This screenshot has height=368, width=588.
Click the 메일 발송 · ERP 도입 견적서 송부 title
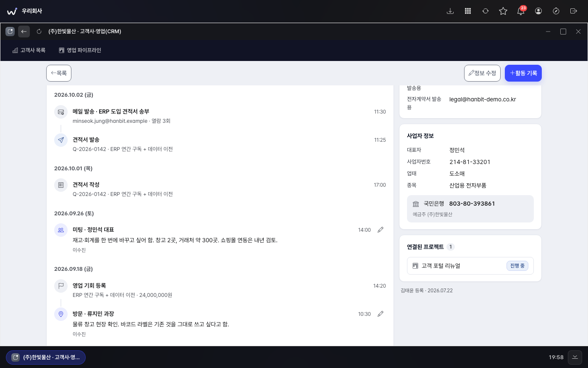tap(111, 111)
